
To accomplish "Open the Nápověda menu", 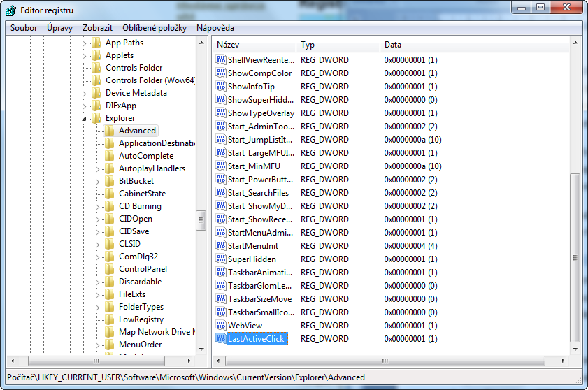I will (x=215, y=28).
